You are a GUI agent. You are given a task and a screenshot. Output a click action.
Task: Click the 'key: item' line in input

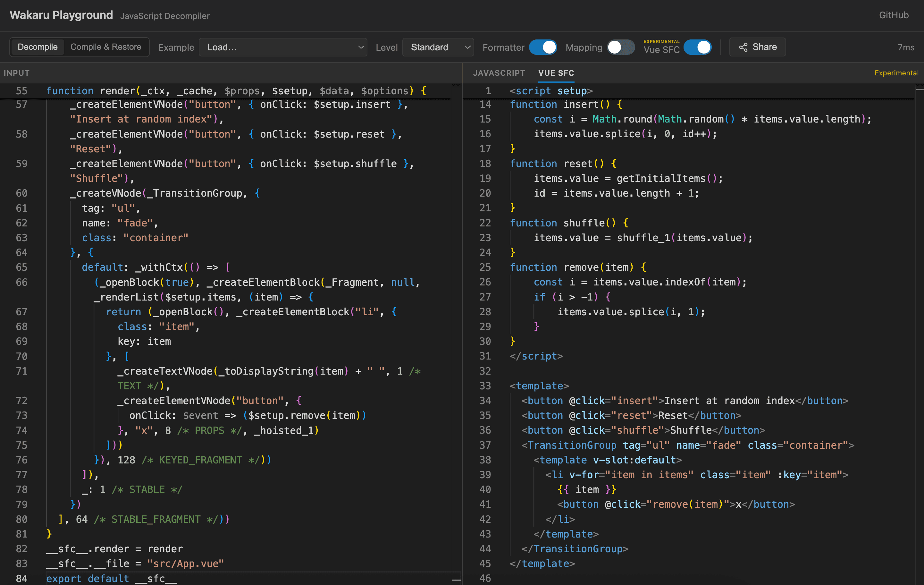click(x=144, y=341)
